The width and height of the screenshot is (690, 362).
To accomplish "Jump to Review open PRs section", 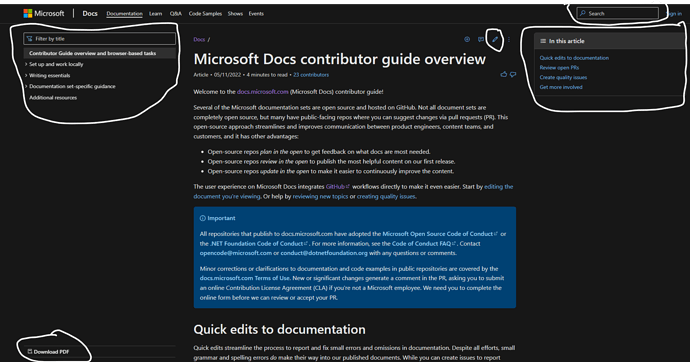I will pyautogui.click(x=559, y=68).
